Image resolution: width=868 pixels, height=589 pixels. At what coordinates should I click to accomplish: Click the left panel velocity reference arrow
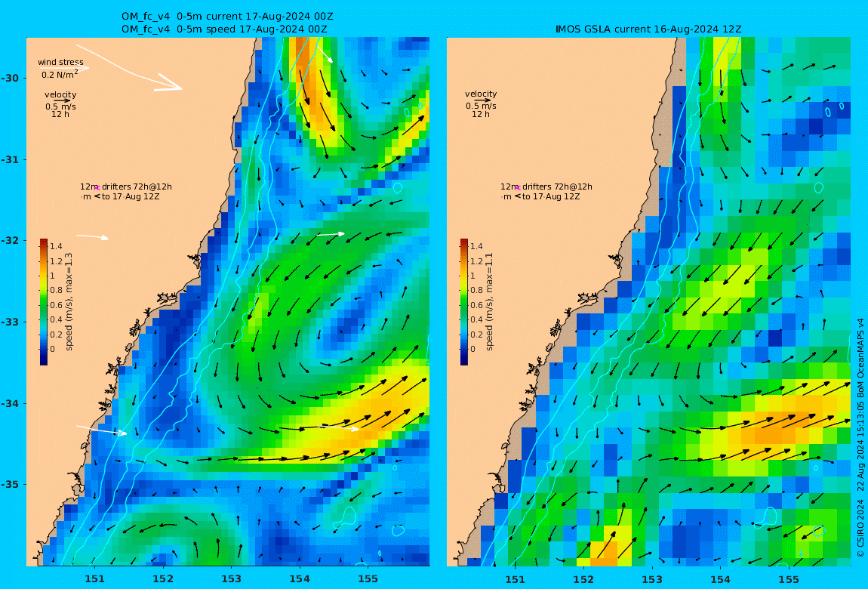[63, 100]
